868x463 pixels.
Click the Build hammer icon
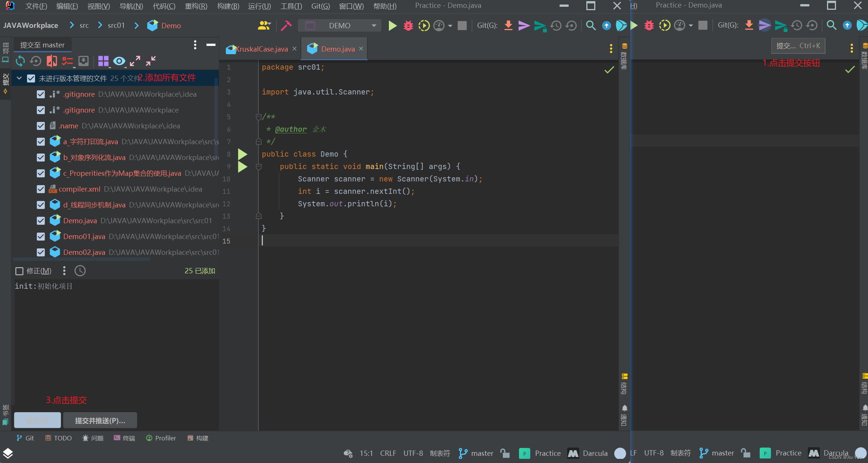point(286,26)
